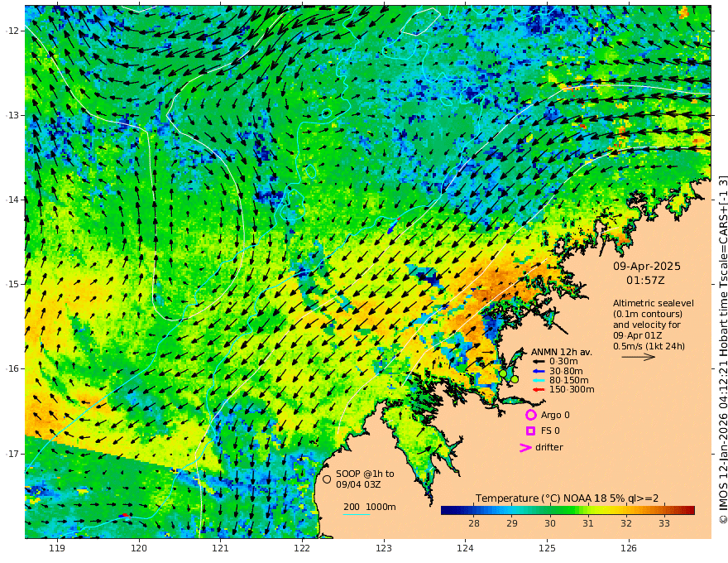Click the '200 1000m' depth contour label

[370, 507]
